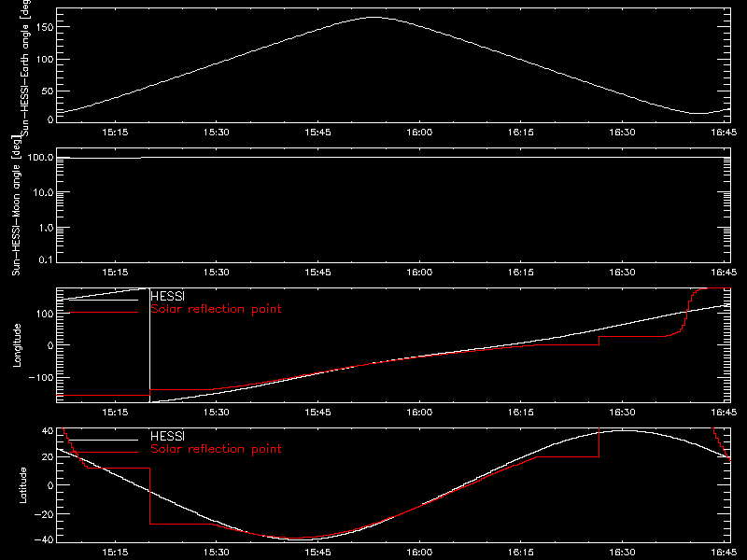747x560 pixels.
Task: Click white HESSI legend line sample in Latitude plot
Action: (x=104, y=440)
